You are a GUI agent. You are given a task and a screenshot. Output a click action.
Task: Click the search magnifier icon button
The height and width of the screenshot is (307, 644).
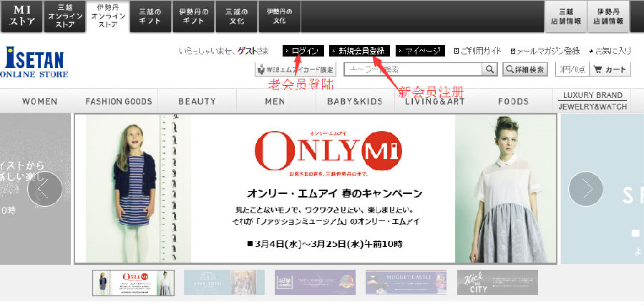pos(490,69)
